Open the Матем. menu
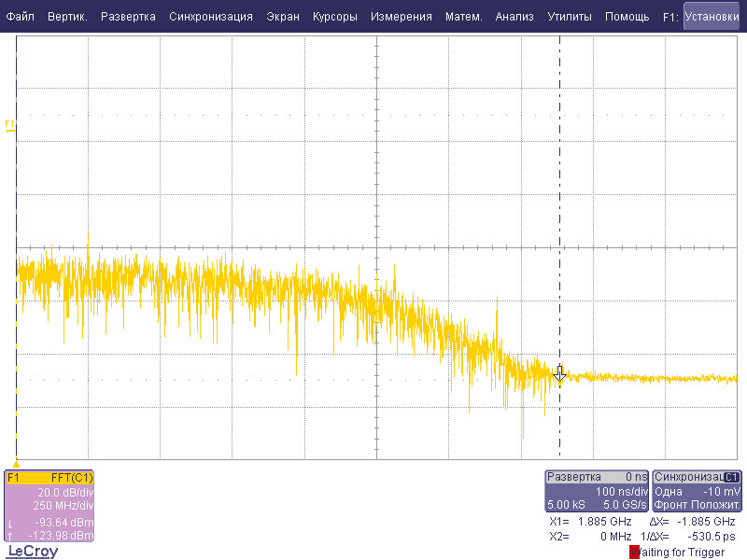Viewport: 747px width, 560px height. point(463,17)
